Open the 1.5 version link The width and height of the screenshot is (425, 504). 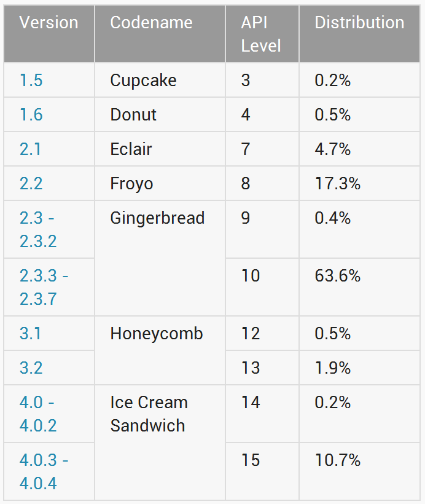pyautogui.click(x=31, y=81)
